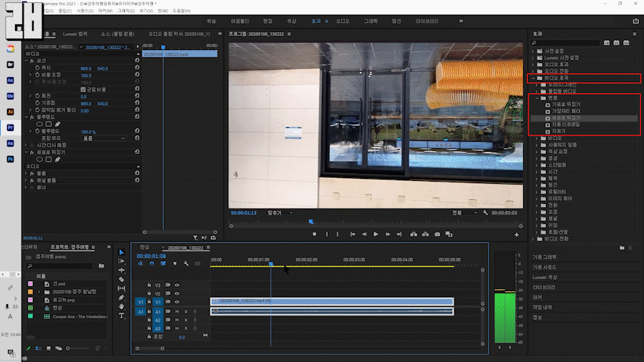Open the 맞추기 zoom level dropdown

click(279, 212)
